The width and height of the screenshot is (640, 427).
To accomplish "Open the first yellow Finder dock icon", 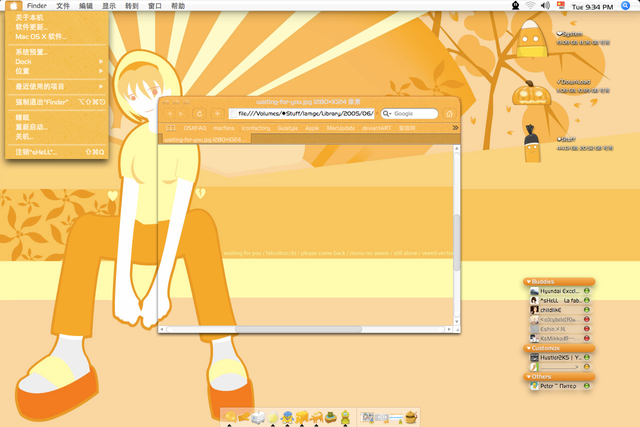I will (x=230, y=417).
